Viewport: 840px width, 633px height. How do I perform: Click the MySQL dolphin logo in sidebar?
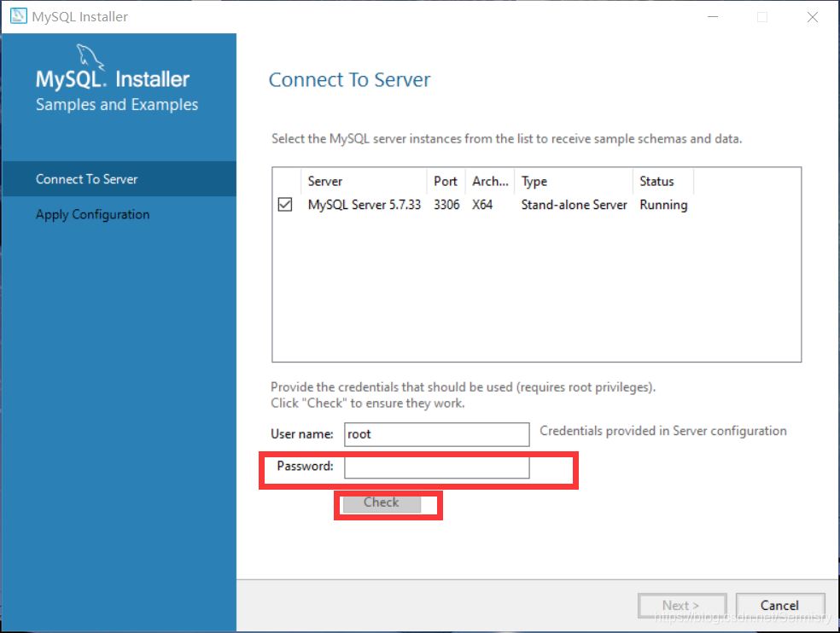(x=90, y=57)
